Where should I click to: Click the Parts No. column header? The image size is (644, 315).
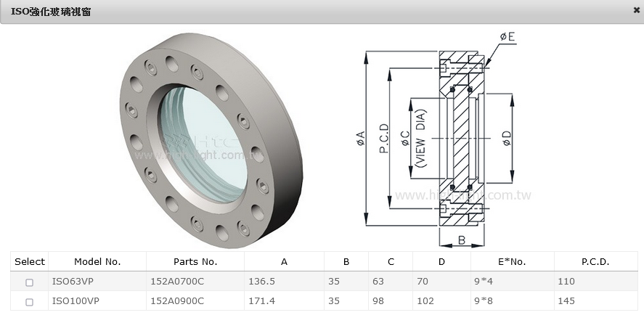point(195,262)
